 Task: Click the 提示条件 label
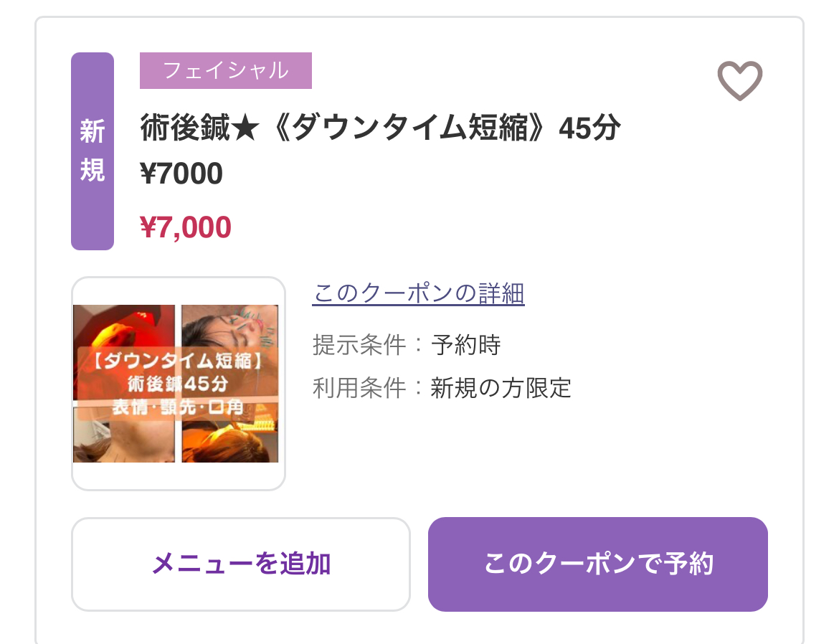359,345
